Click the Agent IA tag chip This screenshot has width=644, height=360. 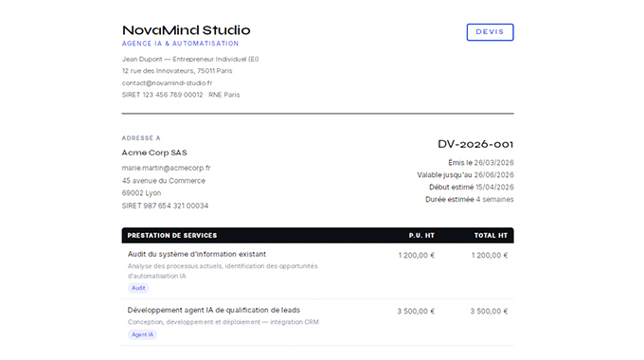142,334
